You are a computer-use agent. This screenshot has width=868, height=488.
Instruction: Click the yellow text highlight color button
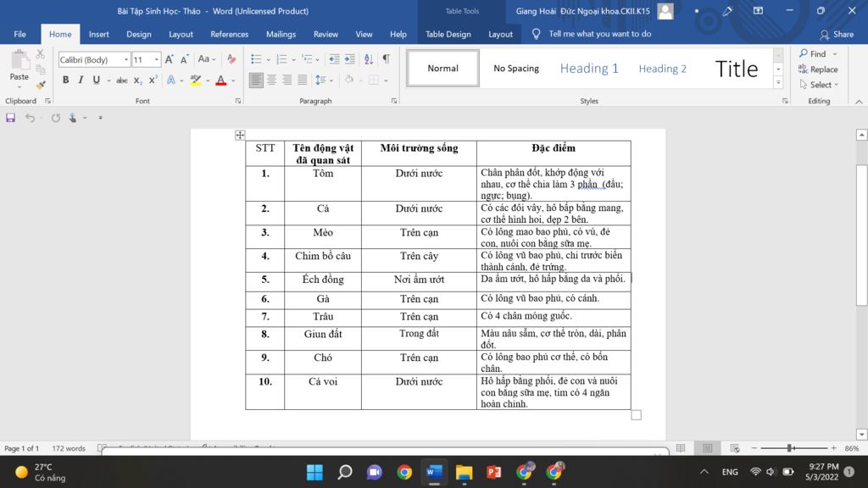point(196,80)
